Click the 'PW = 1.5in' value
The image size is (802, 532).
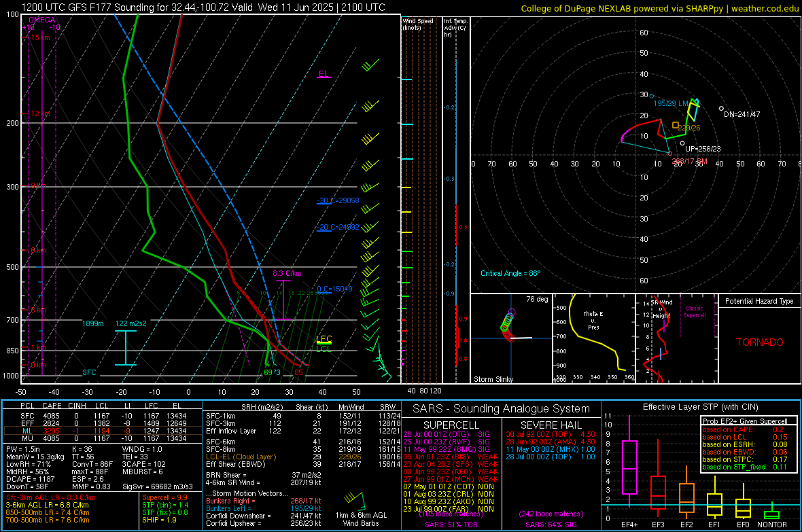22,449
